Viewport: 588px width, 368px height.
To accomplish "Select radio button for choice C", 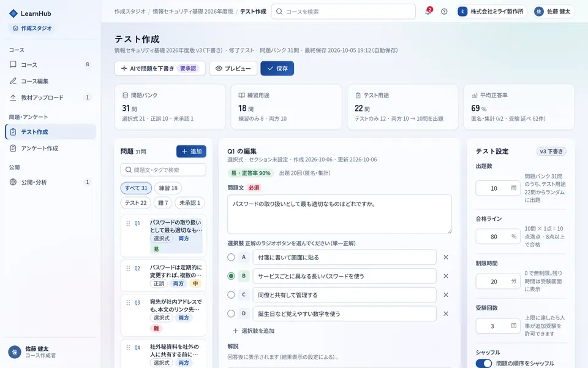I will (231, 295).
